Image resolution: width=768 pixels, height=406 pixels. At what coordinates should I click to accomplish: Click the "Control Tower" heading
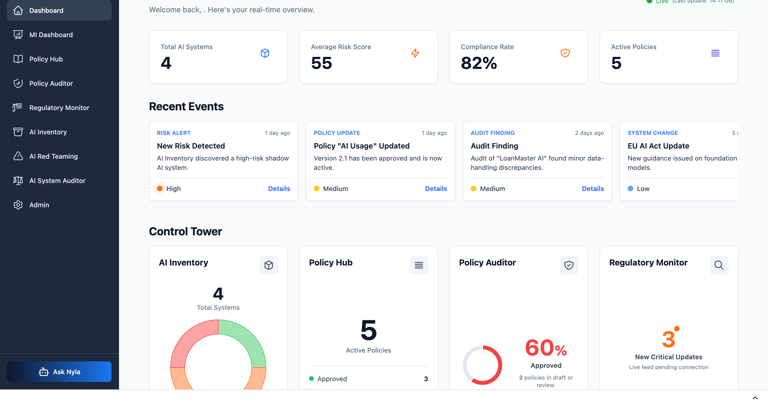coord(185,232)
